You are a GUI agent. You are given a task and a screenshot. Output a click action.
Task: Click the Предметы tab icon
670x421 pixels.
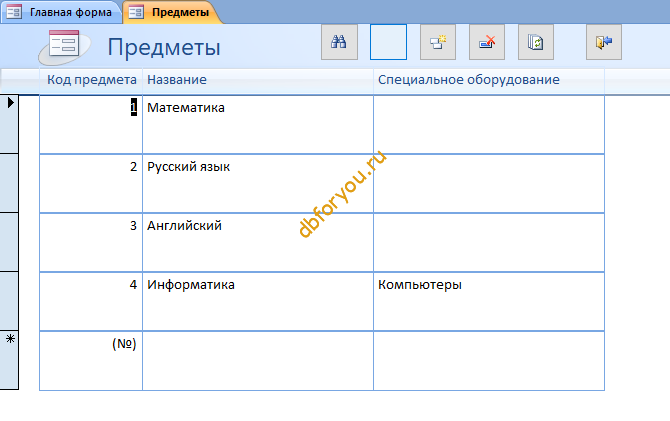(136, 12)
